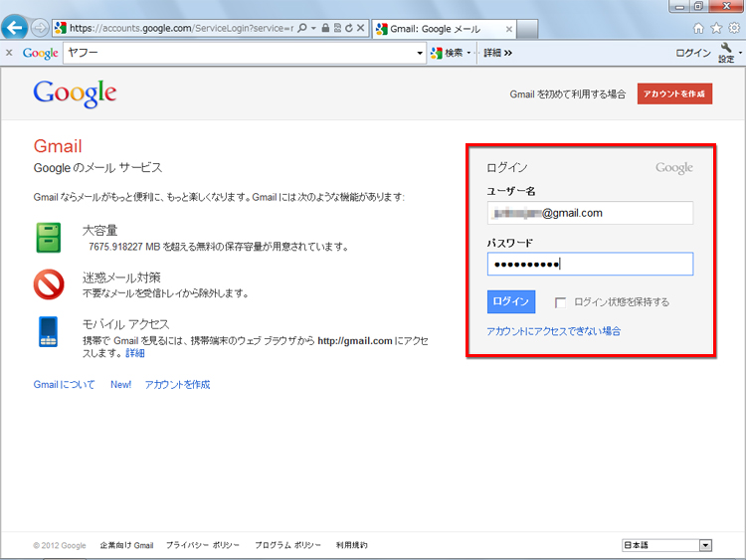The height and width of the screenshot is (560, 746).
Task: Open 詳細 link under モバイル アクセス
Action: pyautogui.click(x=135, y=353)
